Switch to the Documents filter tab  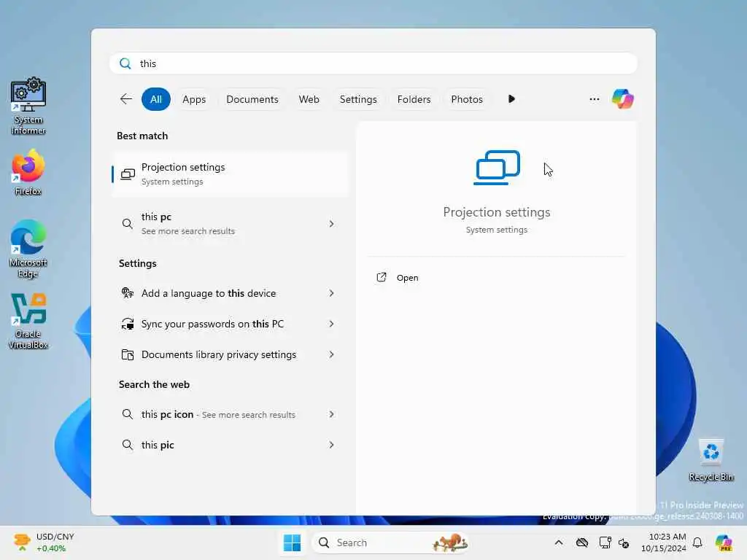pos(252,99)
